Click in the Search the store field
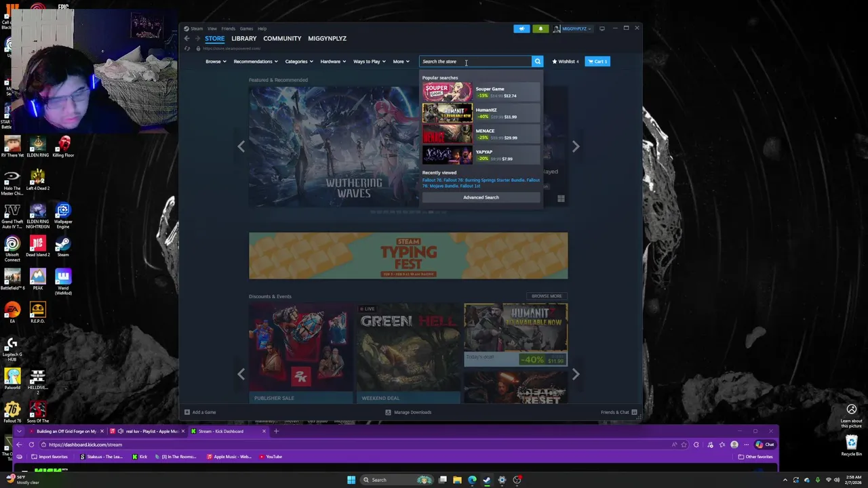 point(475,62)
